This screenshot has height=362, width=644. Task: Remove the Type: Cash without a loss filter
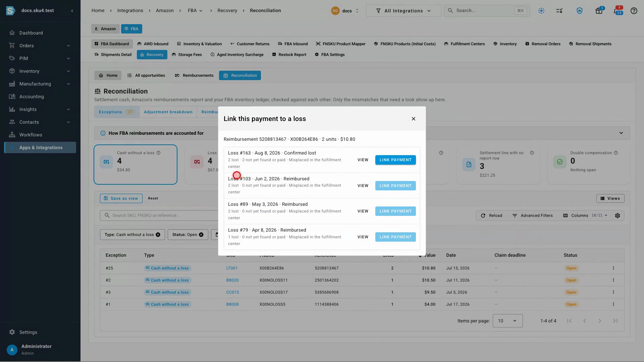point(158,235)
